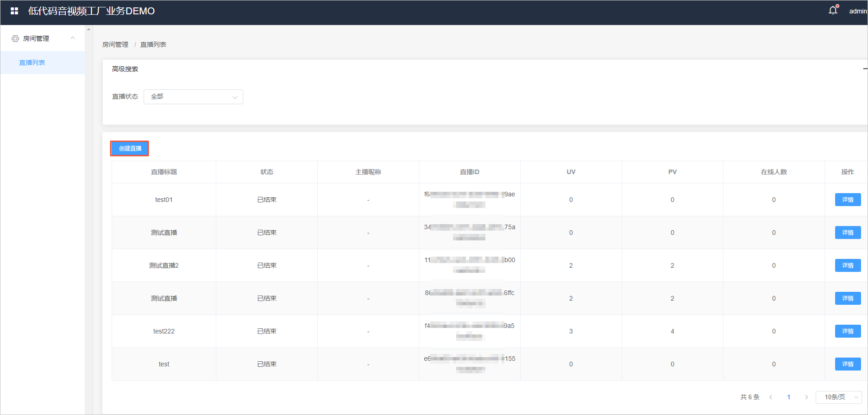The image size is (868, 415).
Task: Open 详情 for the last row test
Action: pos(848,364)
